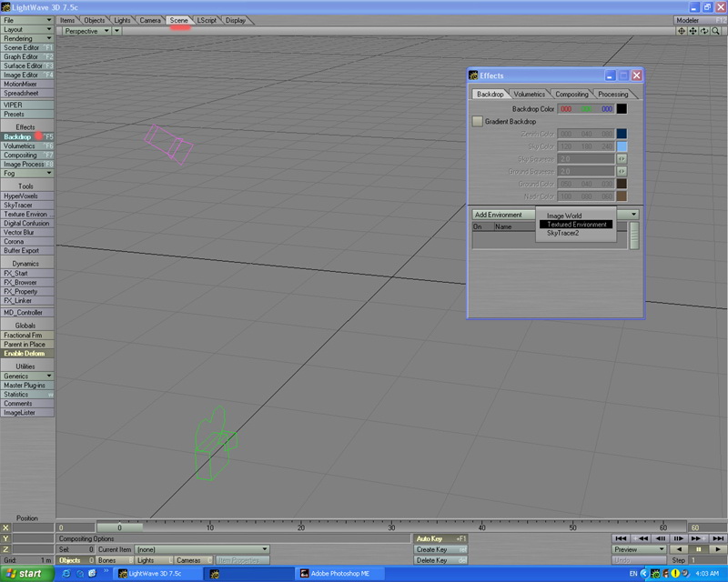Click the EN language indicator

tap(632, 574)
